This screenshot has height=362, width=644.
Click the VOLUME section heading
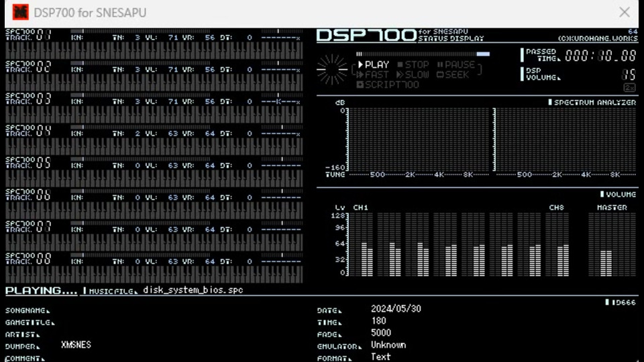[x=618, y=194]
